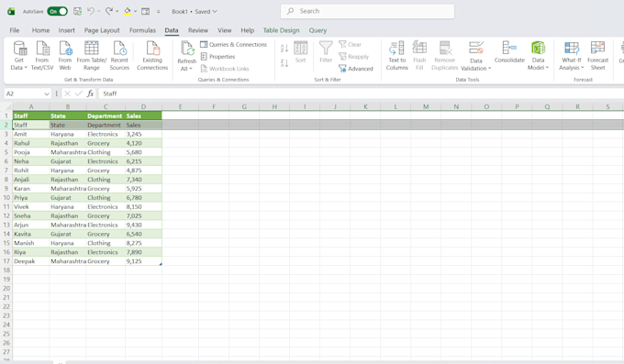Cancel formula bar entry

tap(67, 94)
